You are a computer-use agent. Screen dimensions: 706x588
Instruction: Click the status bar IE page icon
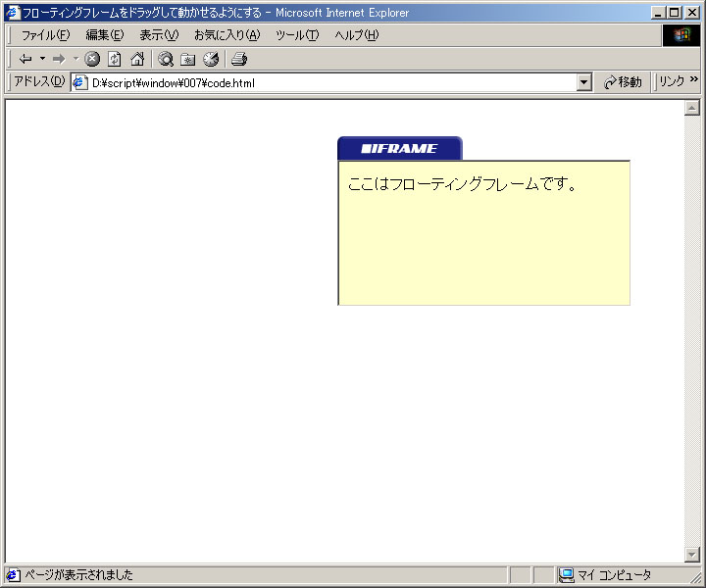point(13,575)
